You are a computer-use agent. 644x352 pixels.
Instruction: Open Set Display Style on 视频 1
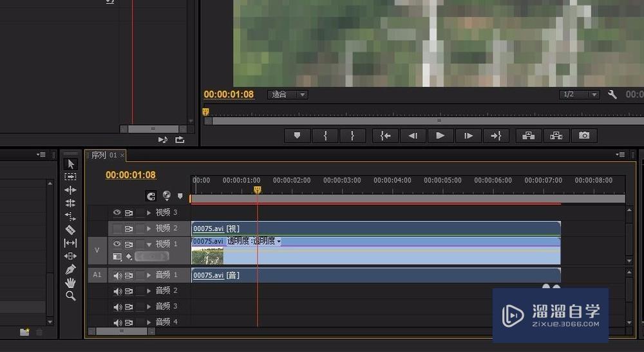click(x=117, y=257)
